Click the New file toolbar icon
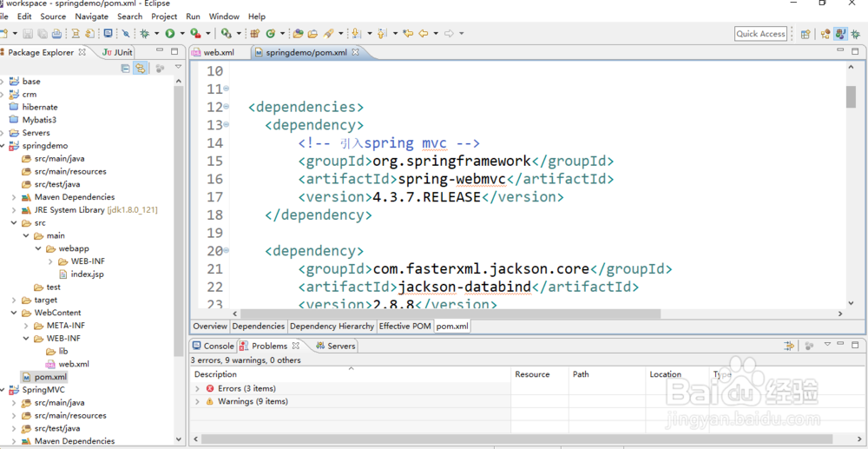868x449 pixels. [x=3, y=34]
